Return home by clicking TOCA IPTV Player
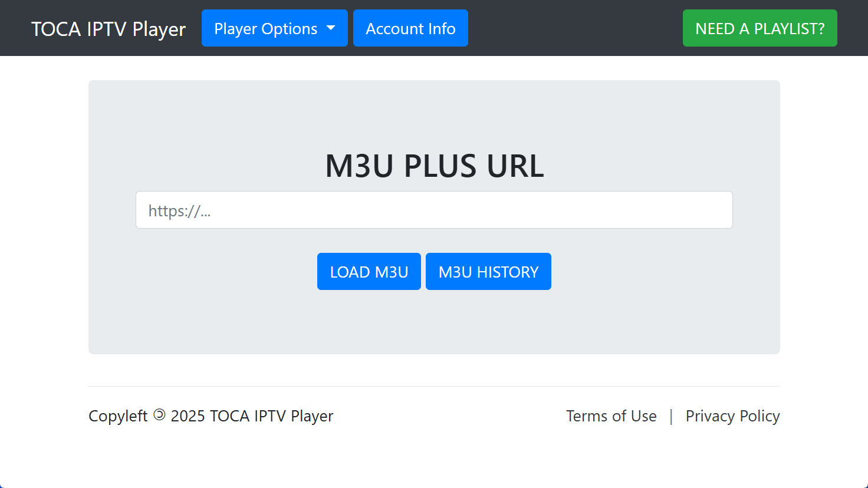The image size is (868, 488). 108,28
